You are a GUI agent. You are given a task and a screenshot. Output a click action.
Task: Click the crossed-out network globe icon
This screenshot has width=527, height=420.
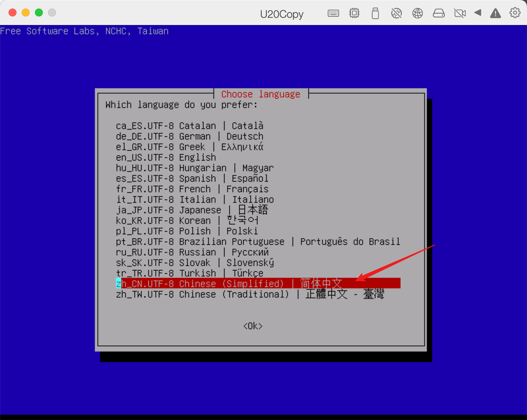click(x=396, y=13)
